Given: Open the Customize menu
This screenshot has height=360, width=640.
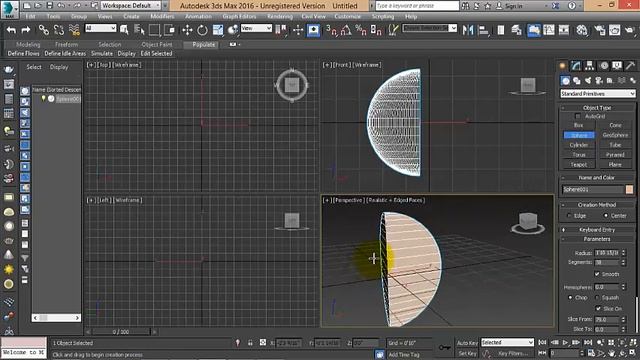Looking at the screenshot, I should click(x=347, y=17).
